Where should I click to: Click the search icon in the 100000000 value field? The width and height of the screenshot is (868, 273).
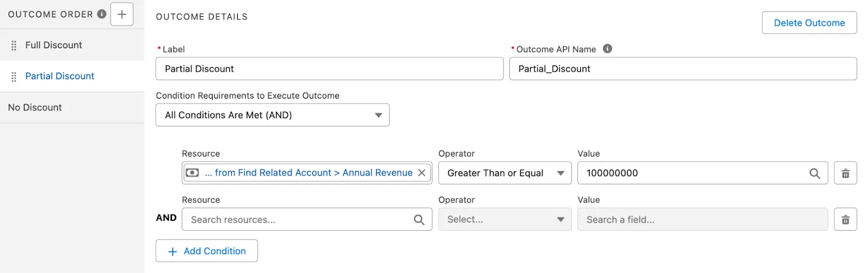(x=814, y=173)
